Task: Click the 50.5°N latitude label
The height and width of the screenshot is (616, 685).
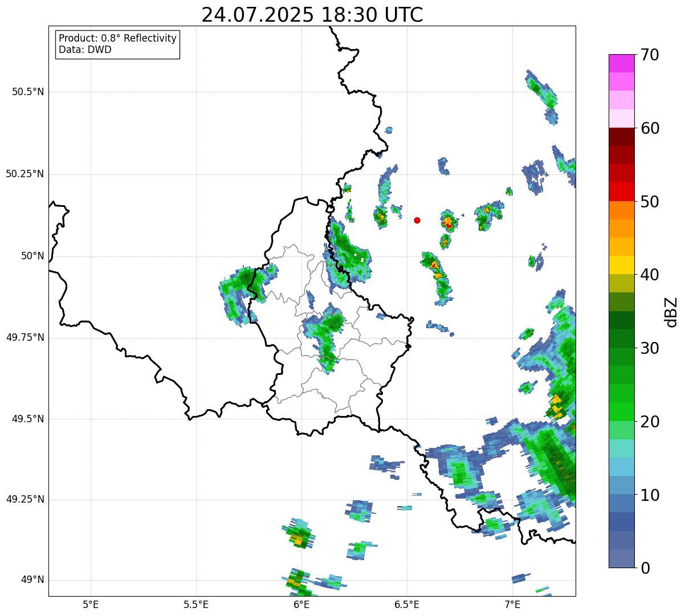Action: tap(28, 92)
